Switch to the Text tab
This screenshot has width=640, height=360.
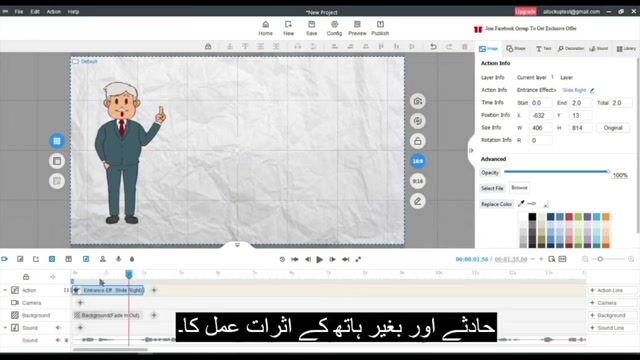point(543,49)
